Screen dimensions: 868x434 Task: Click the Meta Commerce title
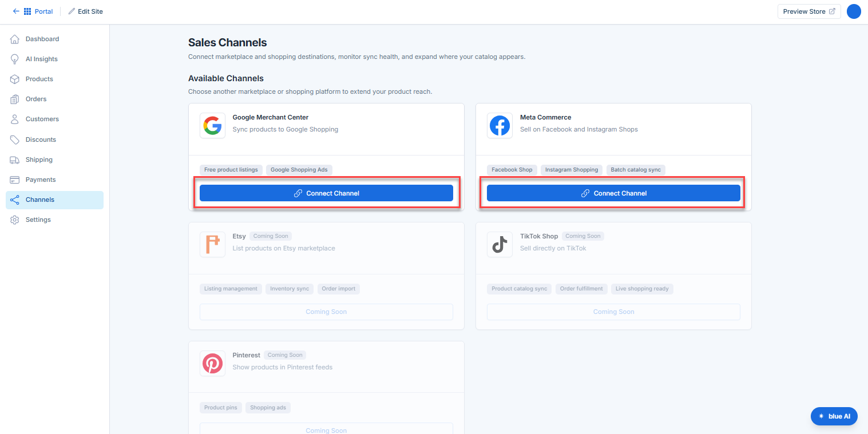546,117
